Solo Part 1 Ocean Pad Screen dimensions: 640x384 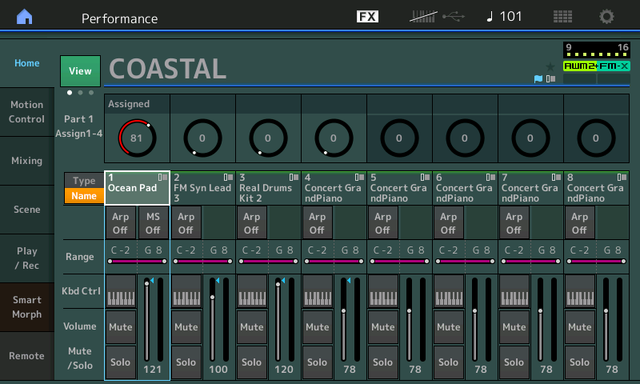[x=121, y=362]
